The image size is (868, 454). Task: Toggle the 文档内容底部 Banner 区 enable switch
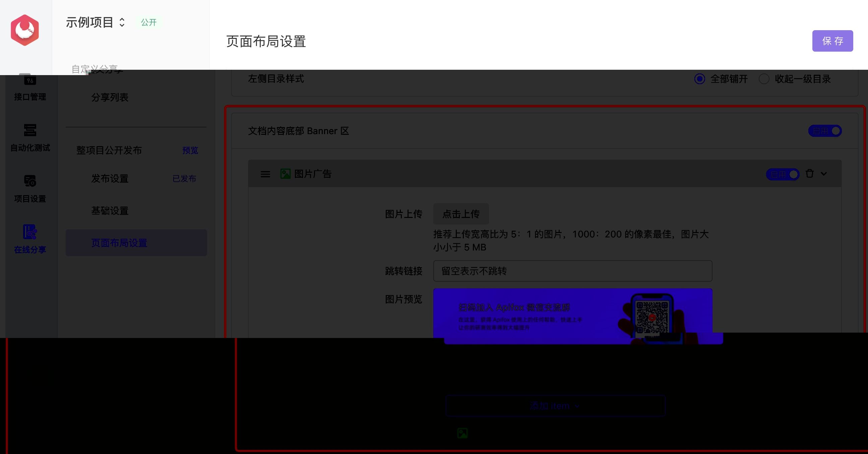coord(825,131)
